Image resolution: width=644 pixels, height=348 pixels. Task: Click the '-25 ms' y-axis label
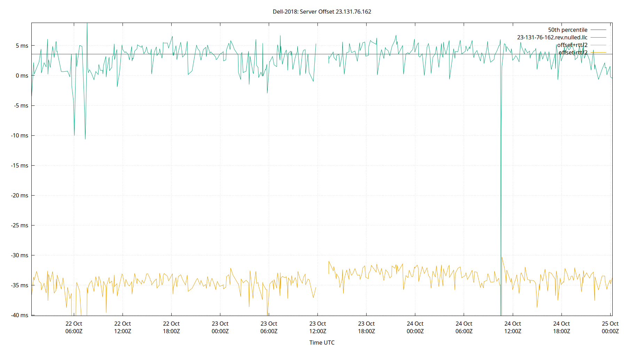(20, 225)
